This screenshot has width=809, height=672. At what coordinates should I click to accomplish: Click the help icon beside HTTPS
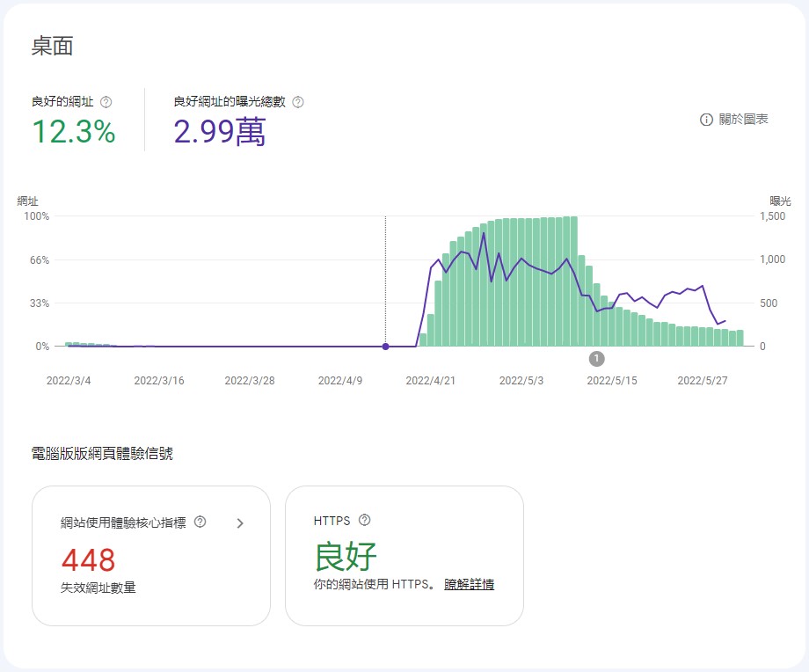click(365, 521)
